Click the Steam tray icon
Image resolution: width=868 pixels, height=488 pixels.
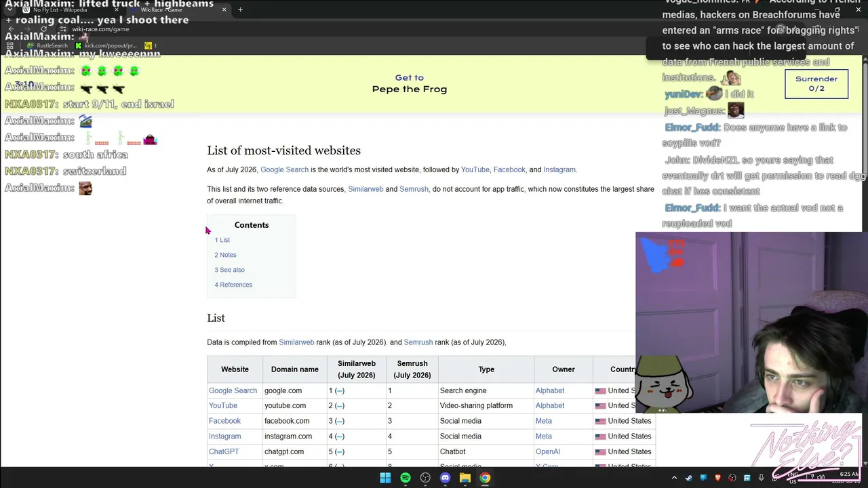pyautogui.click(x=689, y=478)
